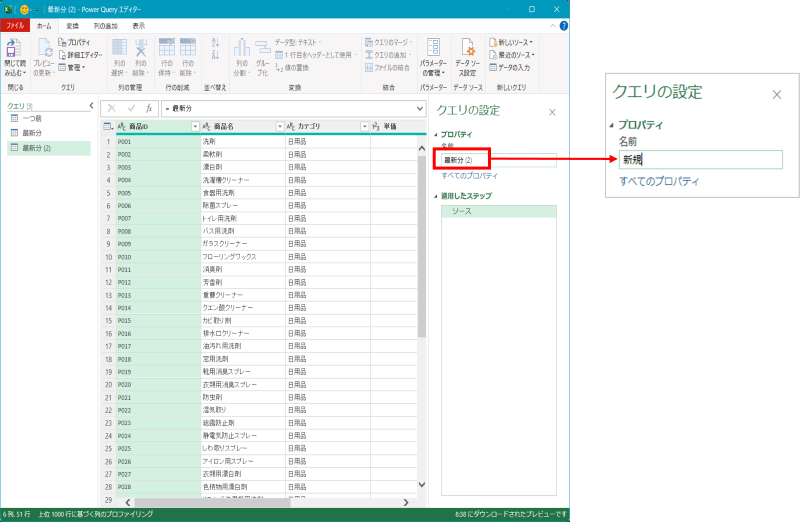
Task: Click 列の削除 remove columns icon
Action: click(x=141, y=48)
